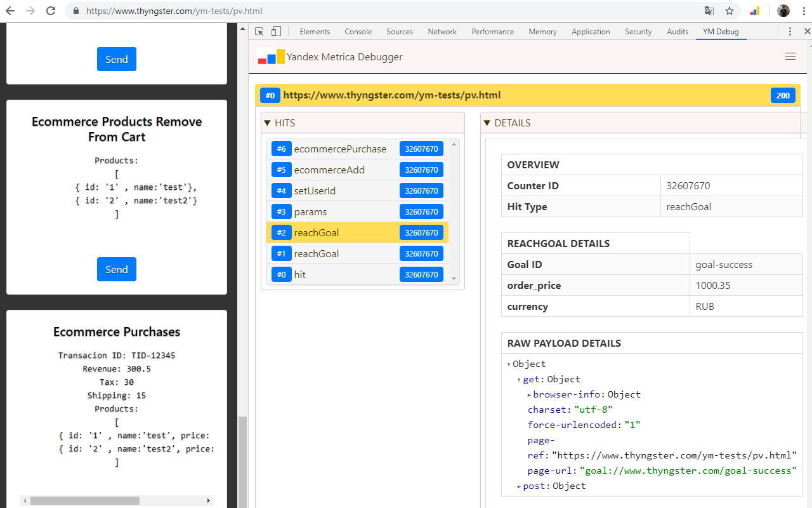Reload the page with the refresh icon

pos(51,11)
